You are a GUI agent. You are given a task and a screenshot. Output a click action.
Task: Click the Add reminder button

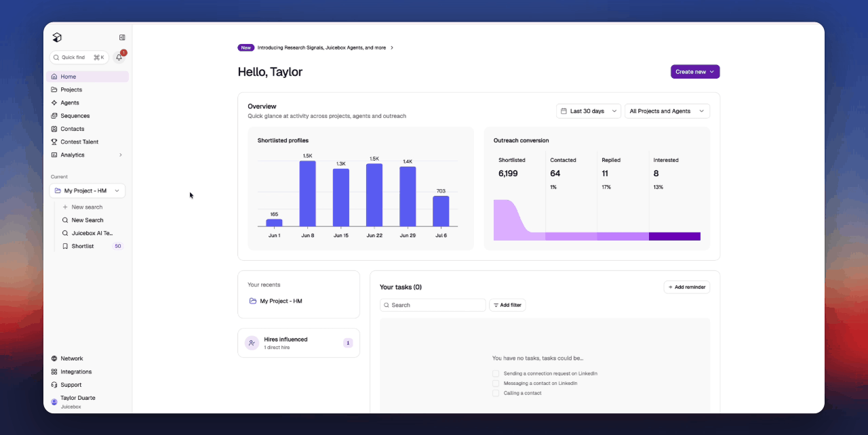coord(687,287)
